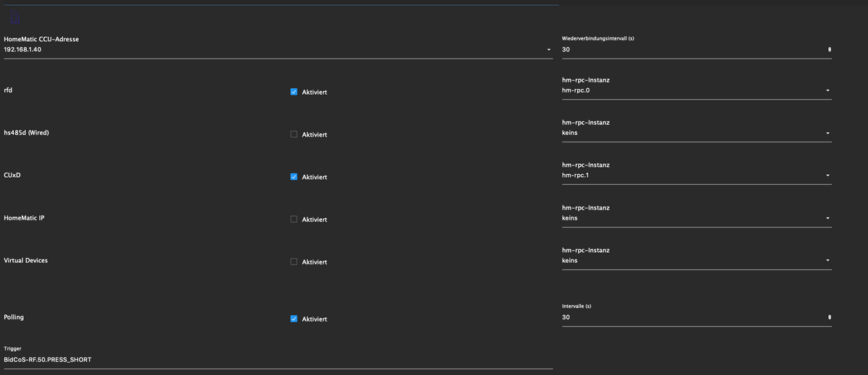The height and width of the screenshot is (375, 868).
Task: Expand the hm-rpc.0 instance dropdown
Action: click(827, 91)
